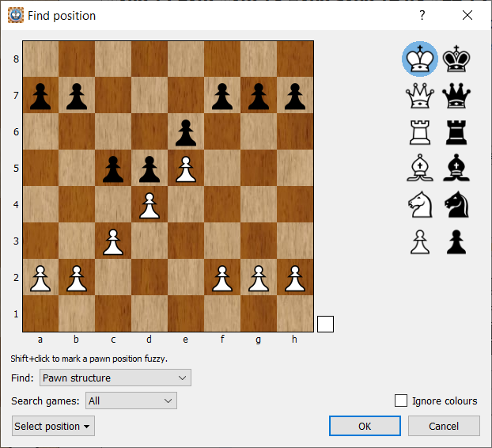The height and width of the screenshot is (448, 492).
Task: Pick the black queen piece
Action: [x=456, y=96]
